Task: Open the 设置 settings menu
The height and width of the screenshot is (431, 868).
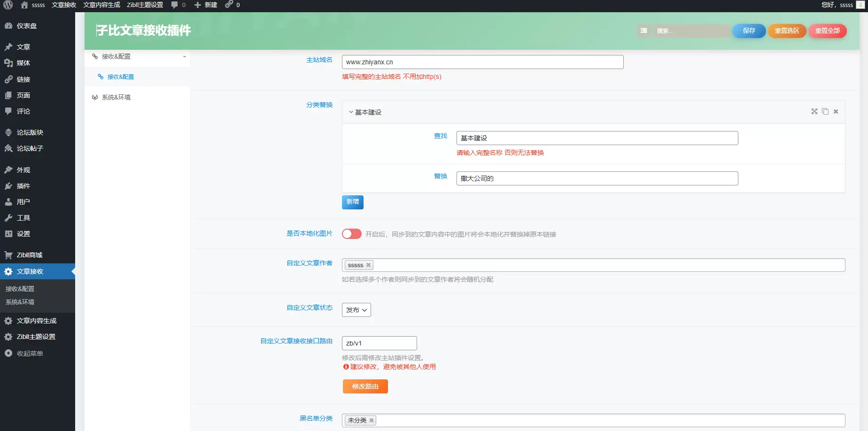Action: pos(38,234)
